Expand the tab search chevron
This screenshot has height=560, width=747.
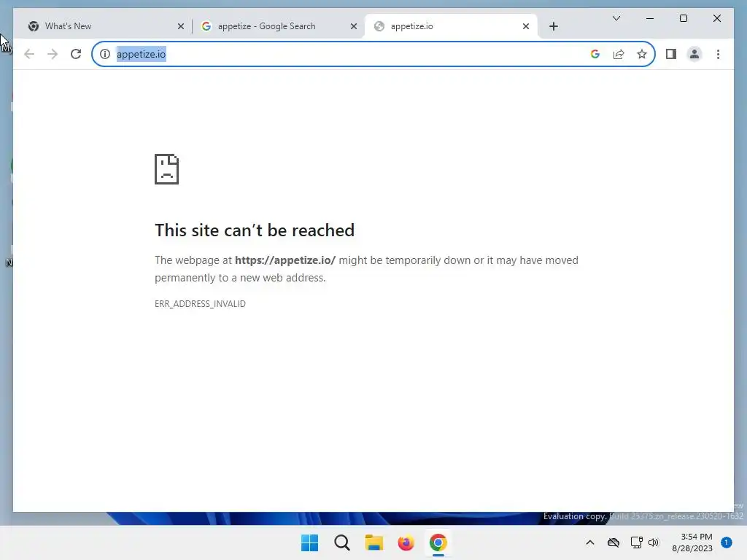pyautogui.click(x=616, y=18)
